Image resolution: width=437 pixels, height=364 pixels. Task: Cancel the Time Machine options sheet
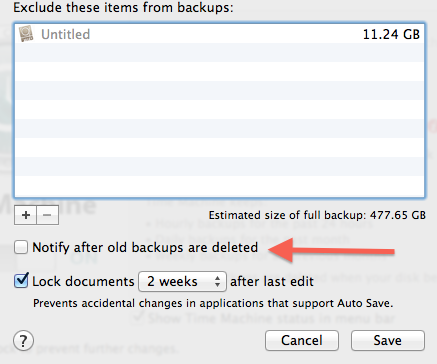[x=302, y=340]
